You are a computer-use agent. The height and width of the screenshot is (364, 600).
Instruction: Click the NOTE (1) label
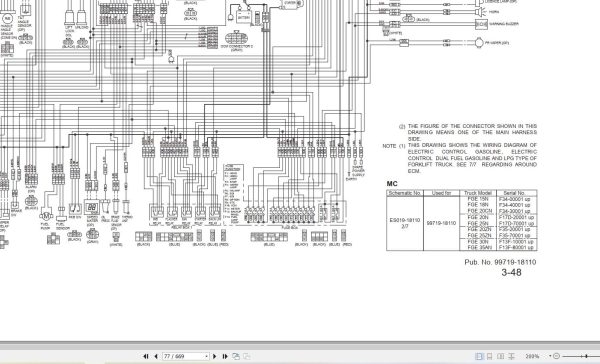[x=394, y=146]
